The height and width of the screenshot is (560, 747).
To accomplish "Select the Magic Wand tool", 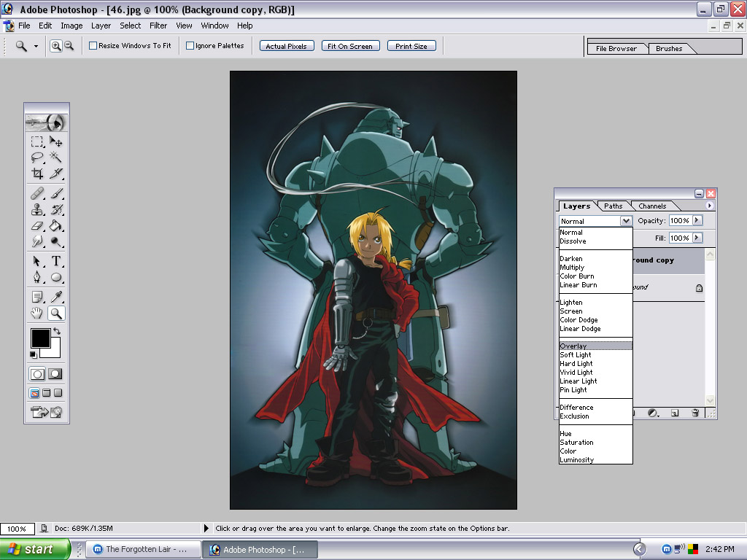I will tap(55, 157).
